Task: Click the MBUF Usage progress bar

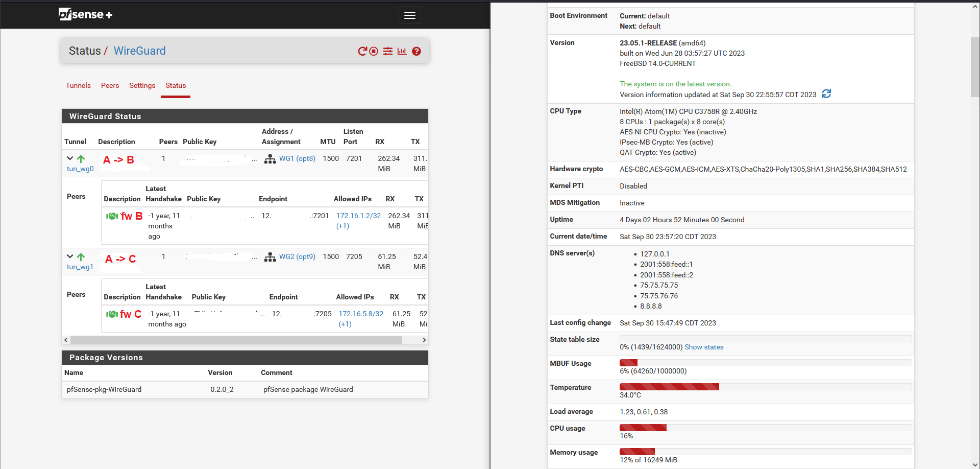Action: [x=766, y=363]
